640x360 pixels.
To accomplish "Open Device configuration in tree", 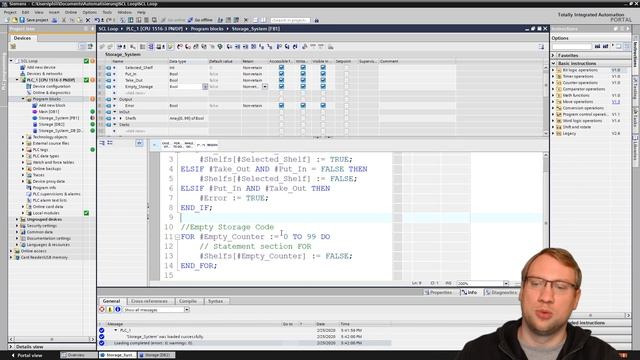I will [51, 86].
